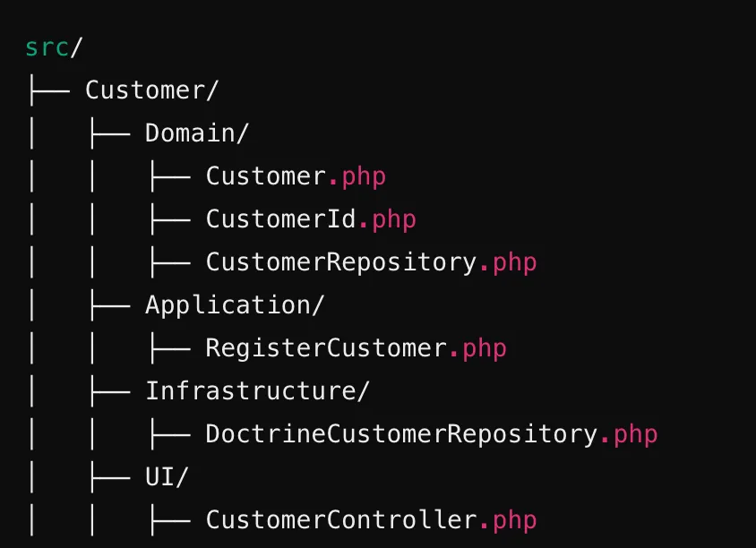Click the branch connector before Domain/
756x548 pixels.
pos(109,133)
